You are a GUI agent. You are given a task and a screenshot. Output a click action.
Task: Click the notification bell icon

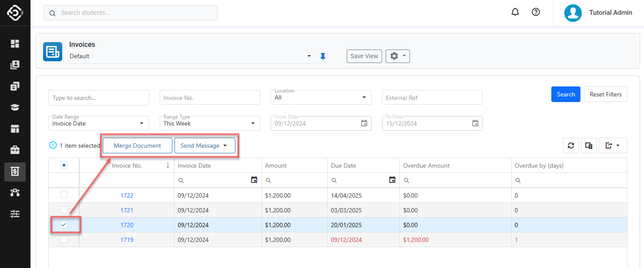515,12
